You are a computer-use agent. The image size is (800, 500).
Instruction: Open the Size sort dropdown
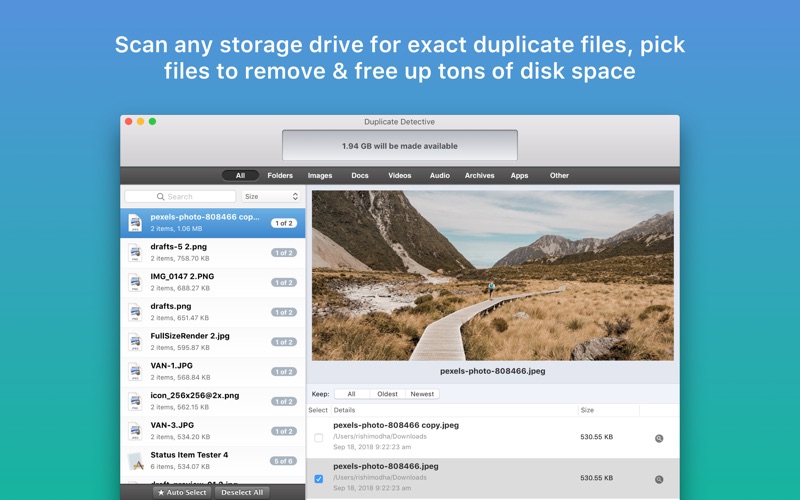271,197
